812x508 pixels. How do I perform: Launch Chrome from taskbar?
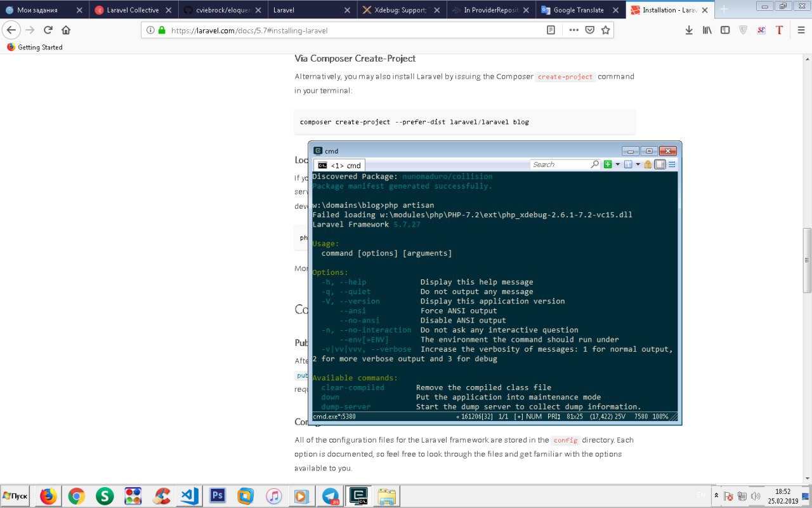[77, 496]
